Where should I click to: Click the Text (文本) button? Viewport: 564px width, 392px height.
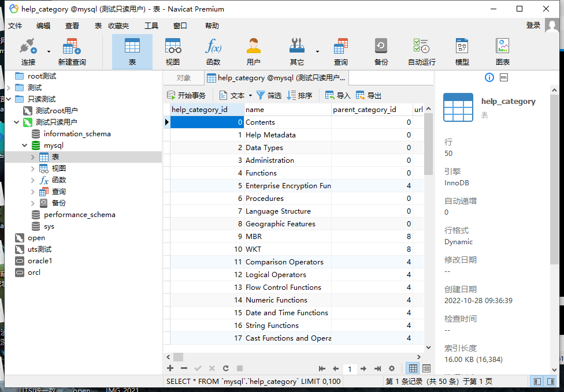coord(232,96)
